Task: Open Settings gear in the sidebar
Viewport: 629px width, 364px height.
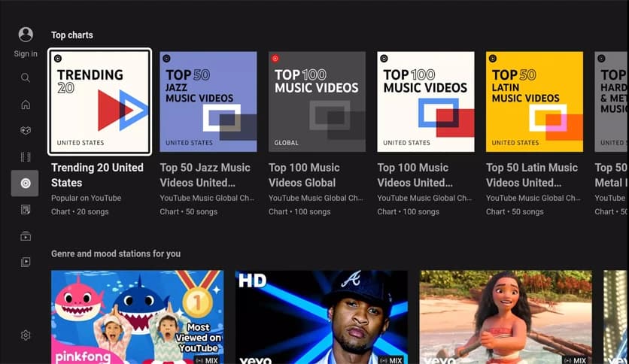Action: click(26, 335)
